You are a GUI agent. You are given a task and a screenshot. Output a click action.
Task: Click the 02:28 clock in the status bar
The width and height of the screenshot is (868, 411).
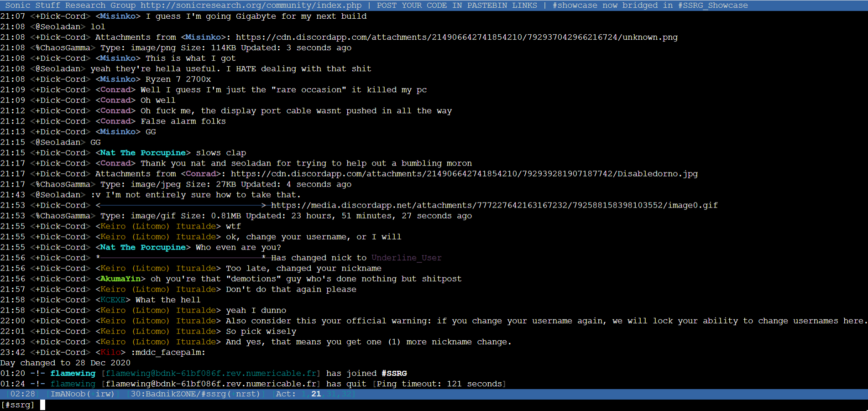click(22, 394)
